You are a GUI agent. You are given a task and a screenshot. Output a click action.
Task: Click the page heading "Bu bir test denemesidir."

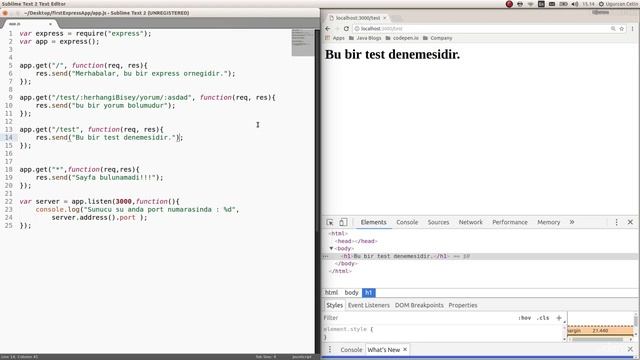(392, 54)
